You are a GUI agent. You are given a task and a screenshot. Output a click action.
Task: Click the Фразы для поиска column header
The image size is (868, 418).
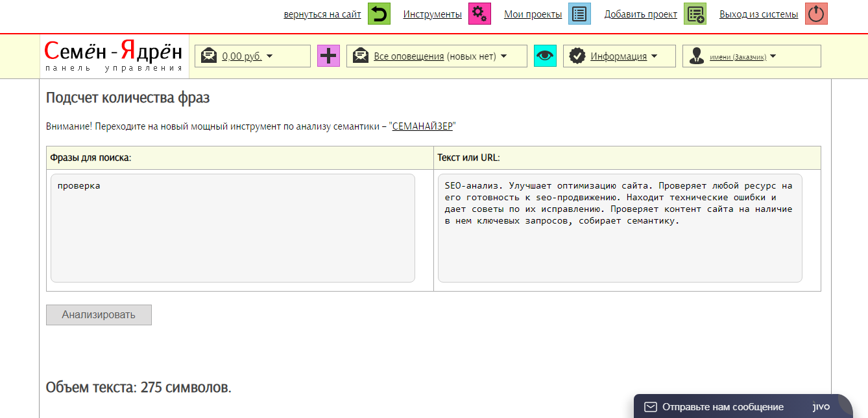pyautogui.click(x=240, y=157)
